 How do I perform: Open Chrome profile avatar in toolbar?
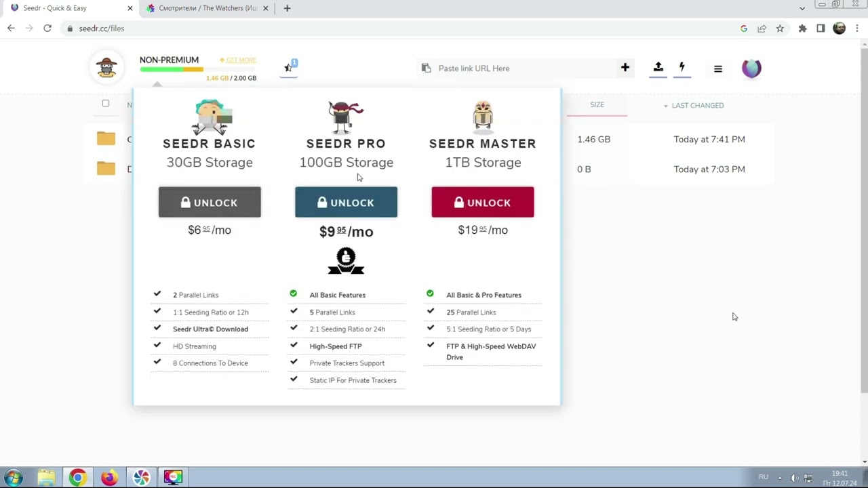pyautogui.click(x=840, y=28)
